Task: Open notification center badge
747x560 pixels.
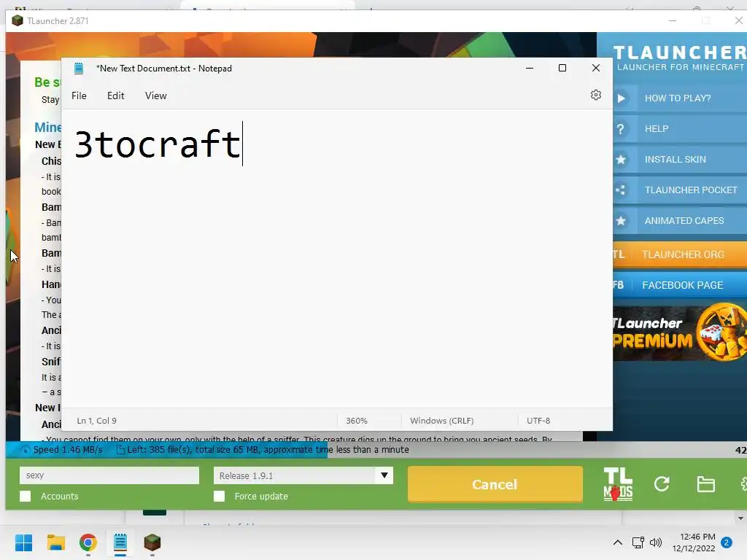Action: (727, 542)
